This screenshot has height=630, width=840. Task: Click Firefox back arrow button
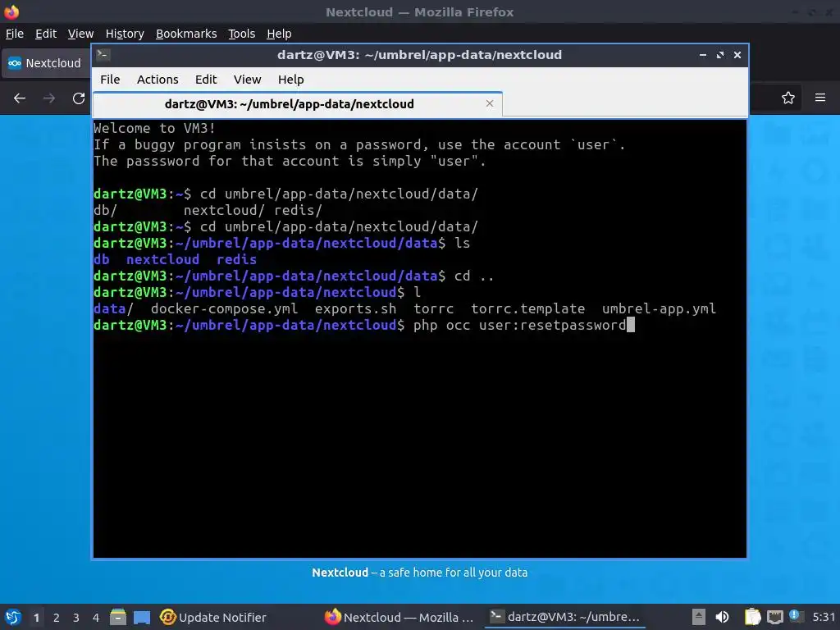[20, 98]
